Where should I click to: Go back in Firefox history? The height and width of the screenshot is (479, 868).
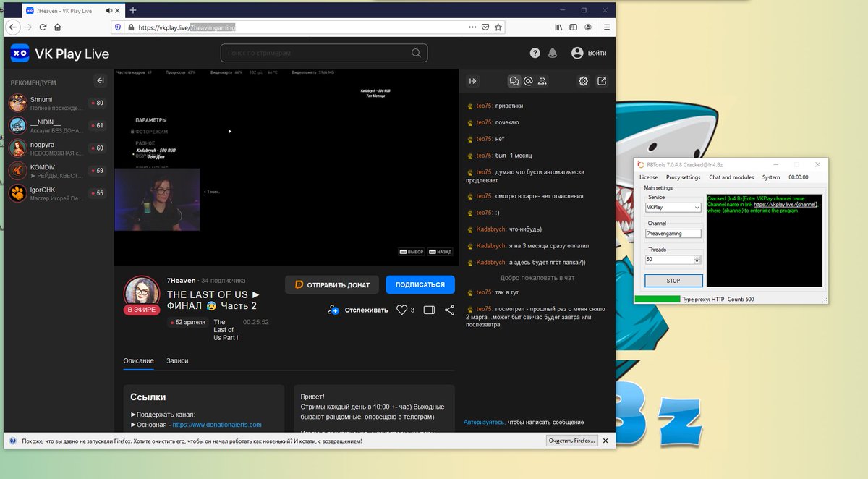click(x=12, y=27)
